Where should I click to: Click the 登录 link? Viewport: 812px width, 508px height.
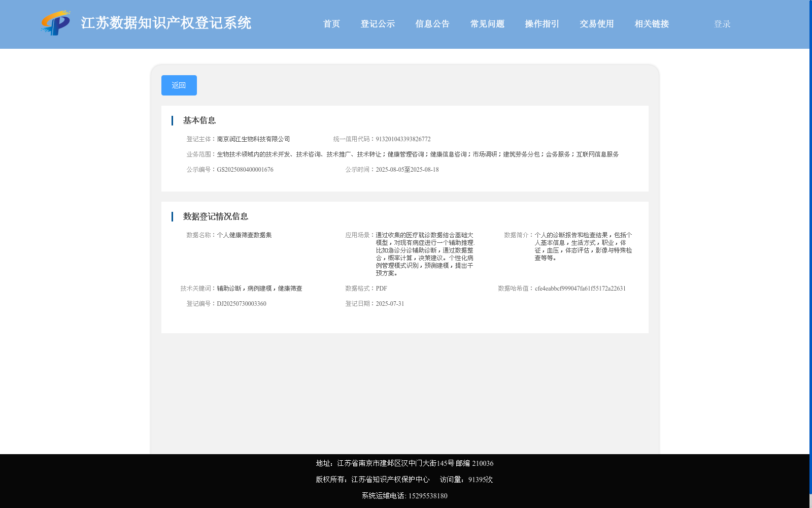pyautogui.click(x=722, y=24)
